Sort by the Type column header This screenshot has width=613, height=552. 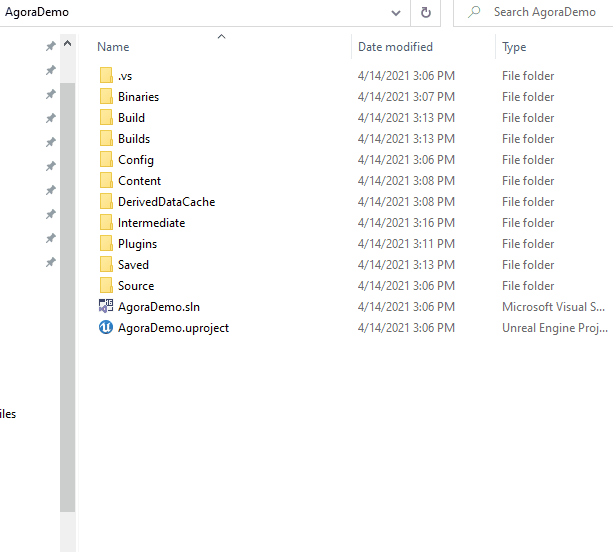click(x=514, y=47)
